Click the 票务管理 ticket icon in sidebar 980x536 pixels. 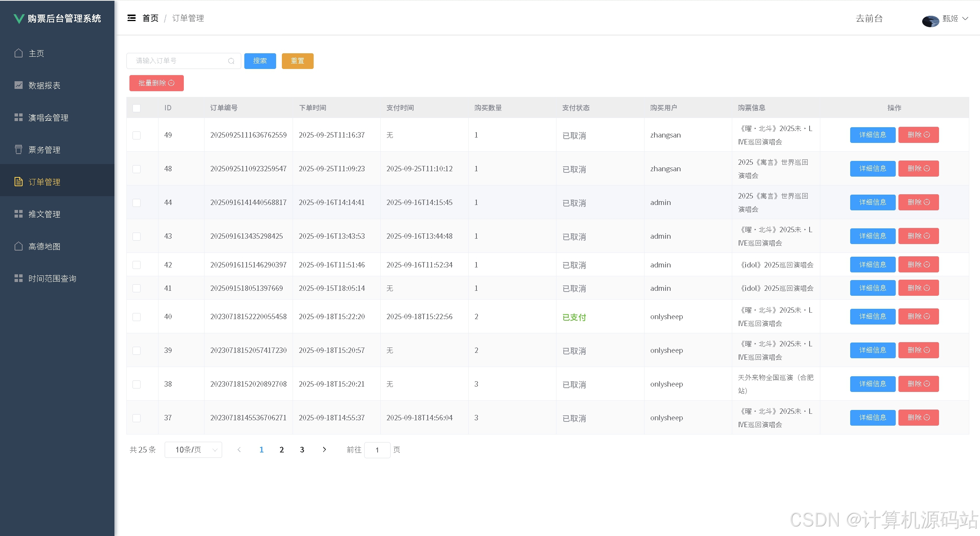tap(18, 149)
